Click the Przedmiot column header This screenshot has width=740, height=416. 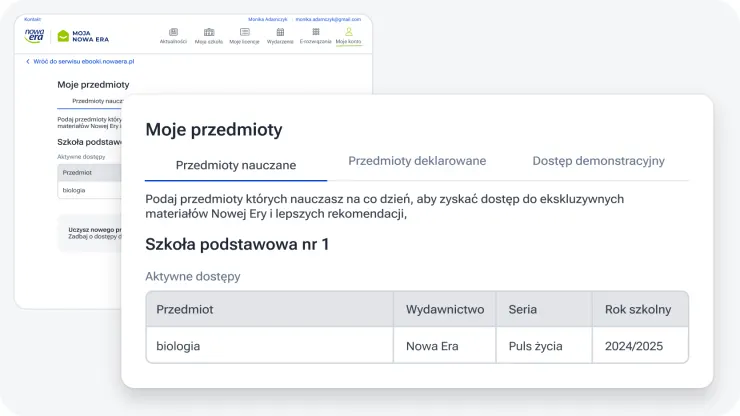click(x=185, y=310)
